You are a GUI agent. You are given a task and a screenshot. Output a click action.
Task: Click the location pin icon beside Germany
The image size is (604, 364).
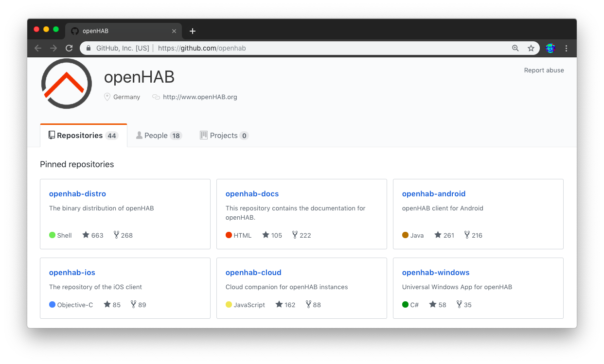click(x=107, y=97)
